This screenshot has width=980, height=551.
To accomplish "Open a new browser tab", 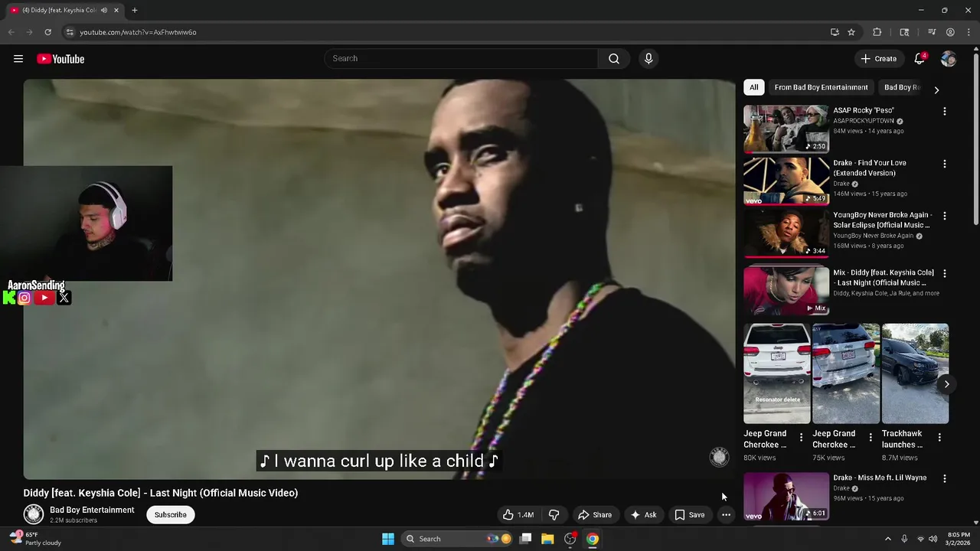I will pyautogui.click(x=135, y=10).
